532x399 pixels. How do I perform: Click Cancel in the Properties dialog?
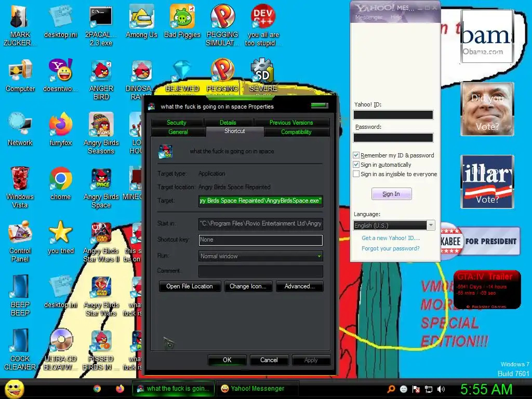tap(269, 360)
